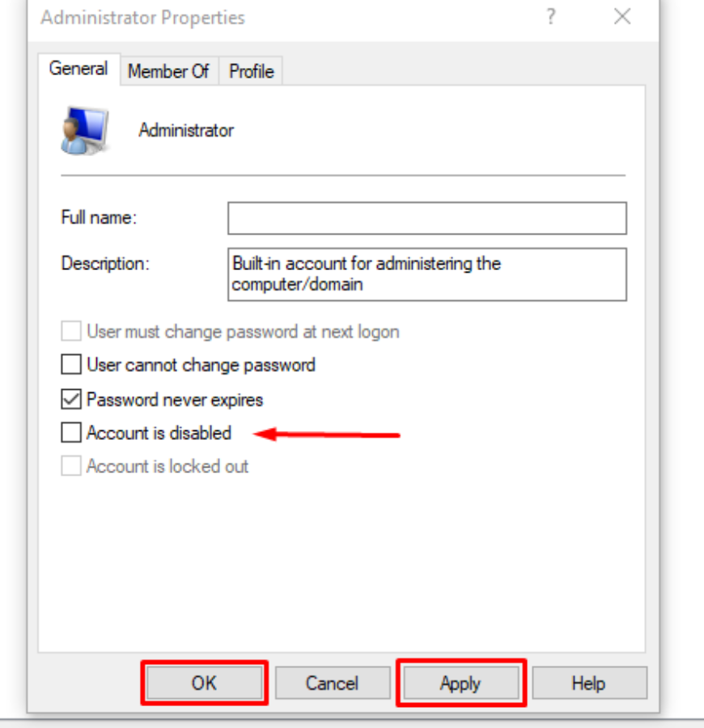Screen dimensions: 704x728
Task: Focus the Description text box
Action: 427,274
